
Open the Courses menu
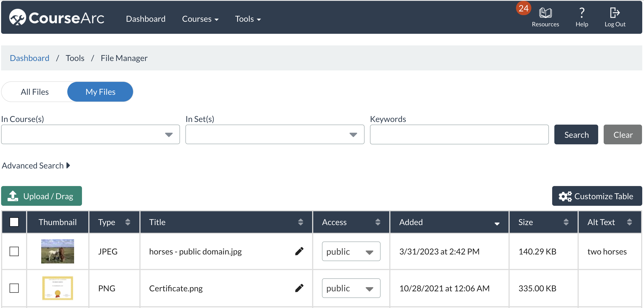tap(200, 19)
